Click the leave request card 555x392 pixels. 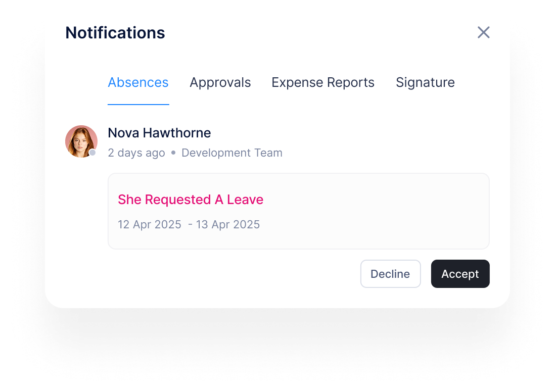[x=298, y=211]
